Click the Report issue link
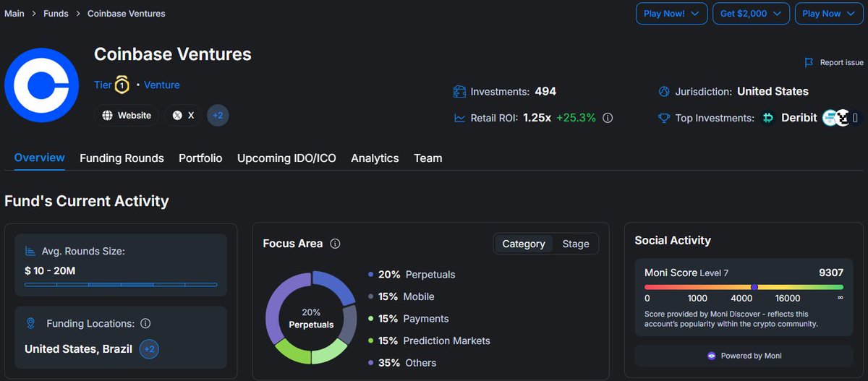The width and height of the screenshot is (868, 381). [834, 63]
